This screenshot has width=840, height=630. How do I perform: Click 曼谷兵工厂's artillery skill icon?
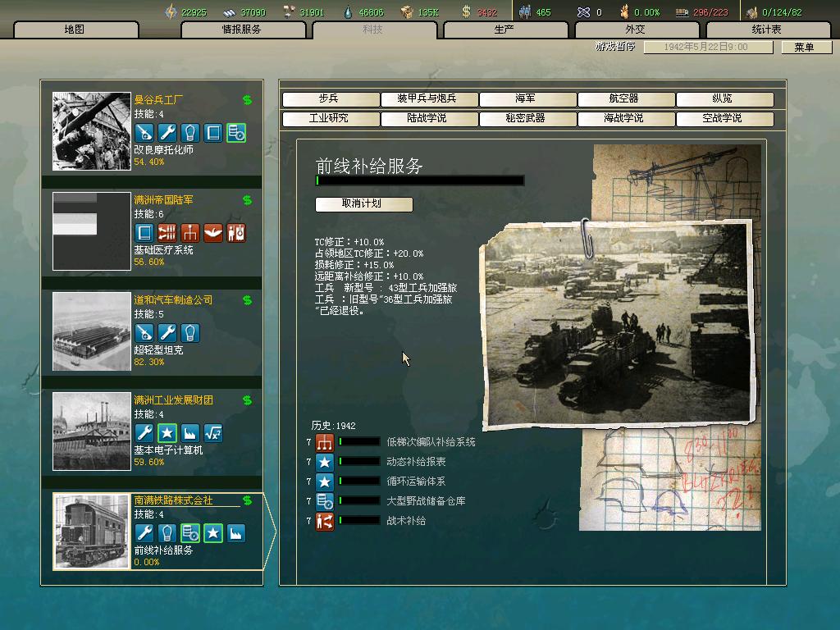[144, 133]
